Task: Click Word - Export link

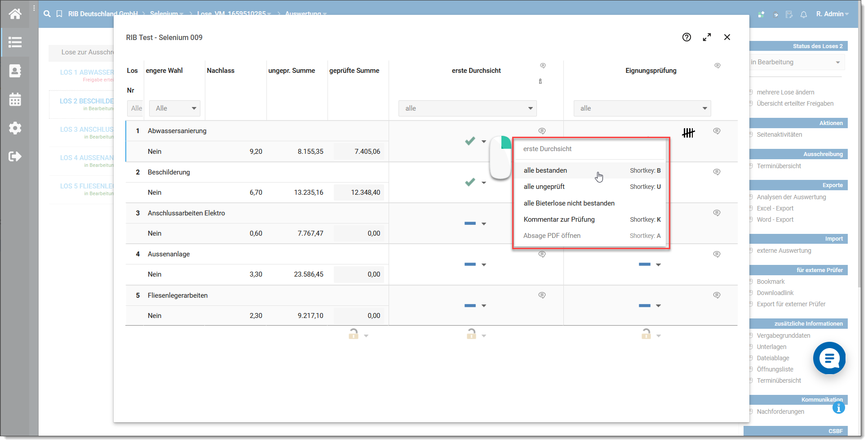Action: point(775,219)
